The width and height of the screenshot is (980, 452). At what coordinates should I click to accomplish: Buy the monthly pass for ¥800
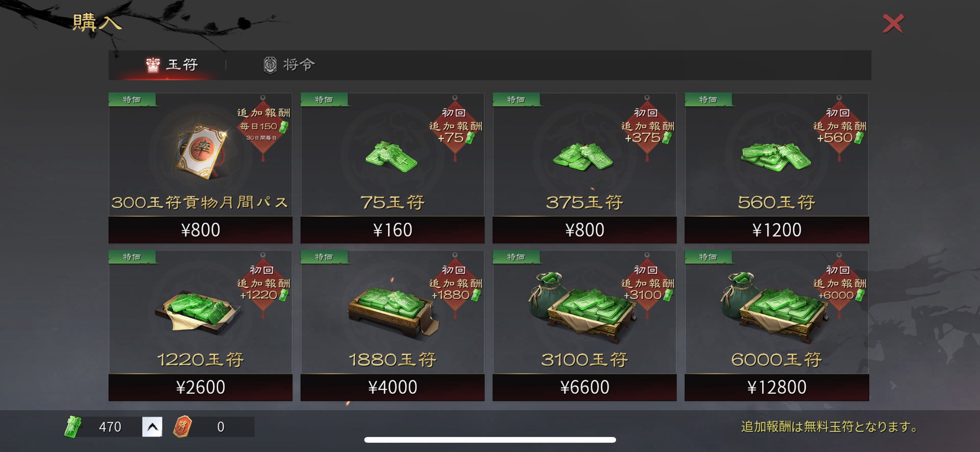coord(200,230)
